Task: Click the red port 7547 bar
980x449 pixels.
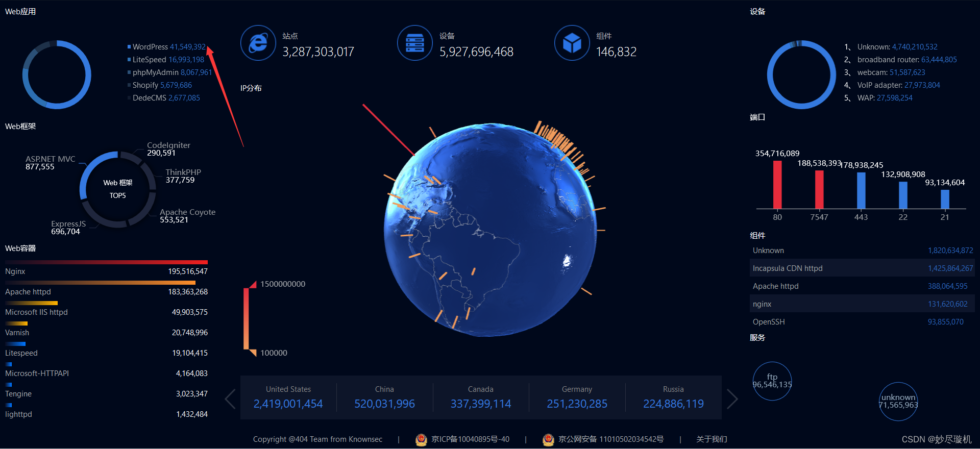Action: pos(819,189)
